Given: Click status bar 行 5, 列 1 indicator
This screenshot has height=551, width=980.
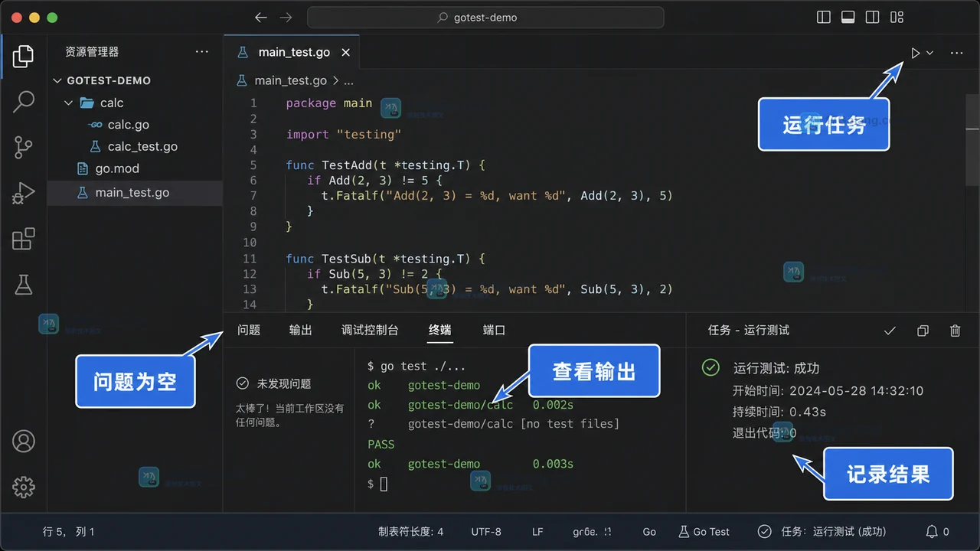Looking at the screenshot, I should 69,532.
